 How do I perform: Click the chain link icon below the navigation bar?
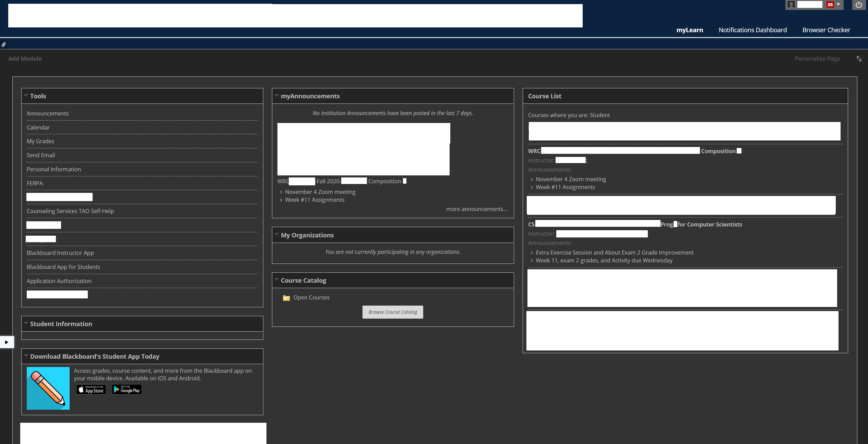[x=4, y=44]
